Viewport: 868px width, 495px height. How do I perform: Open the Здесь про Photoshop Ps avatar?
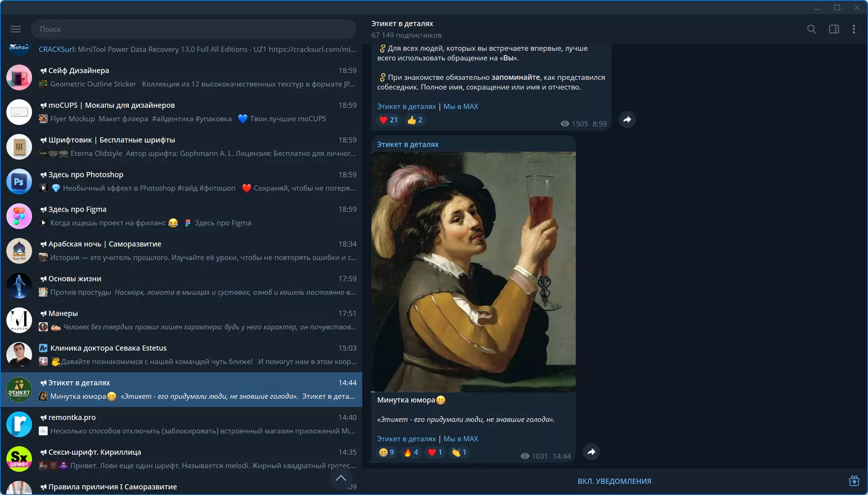point(19,181)
